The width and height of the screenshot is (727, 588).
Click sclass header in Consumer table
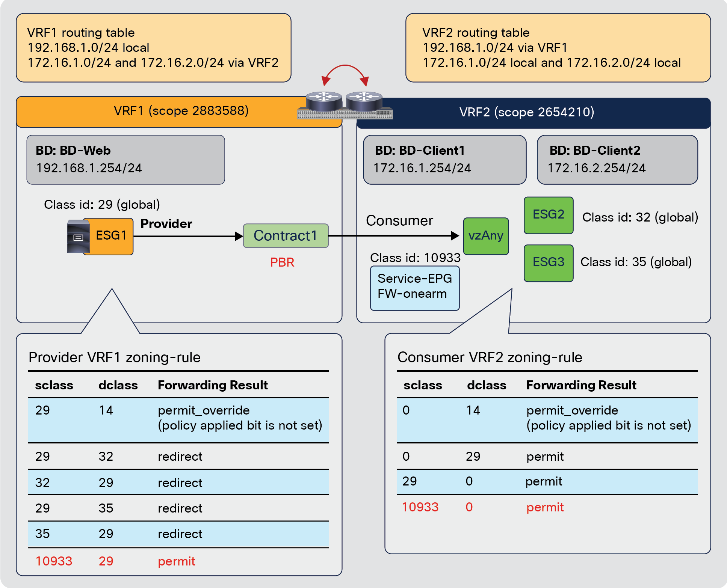click(x=423, y=385)
